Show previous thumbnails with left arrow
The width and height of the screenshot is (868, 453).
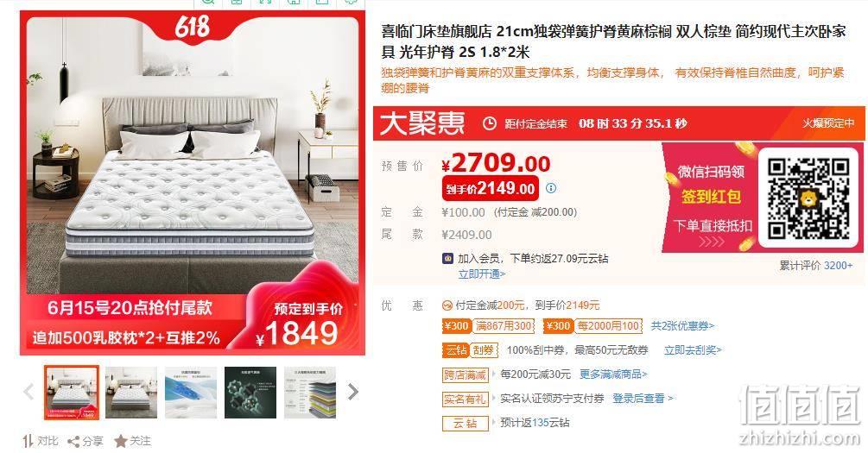(x=29, y=392)
